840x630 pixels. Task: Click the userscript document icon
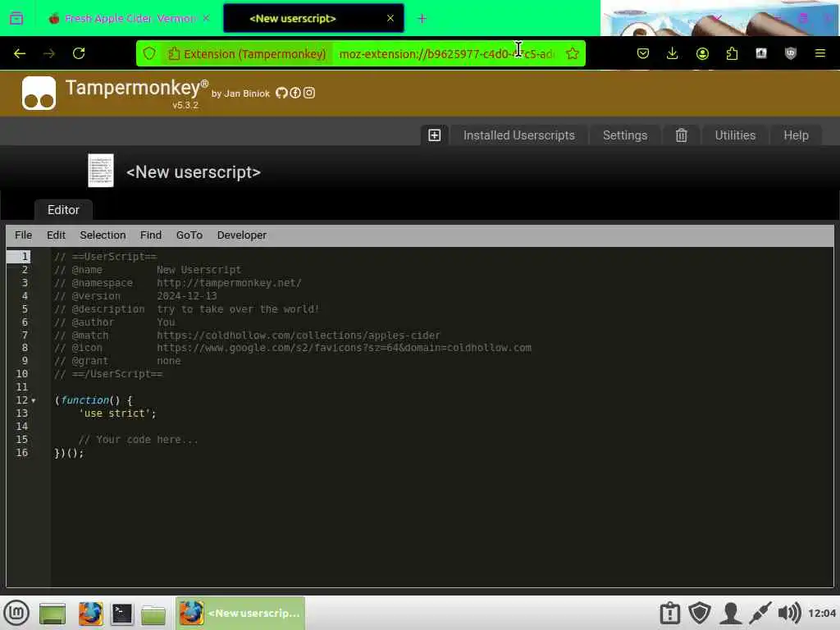point(101,171)
